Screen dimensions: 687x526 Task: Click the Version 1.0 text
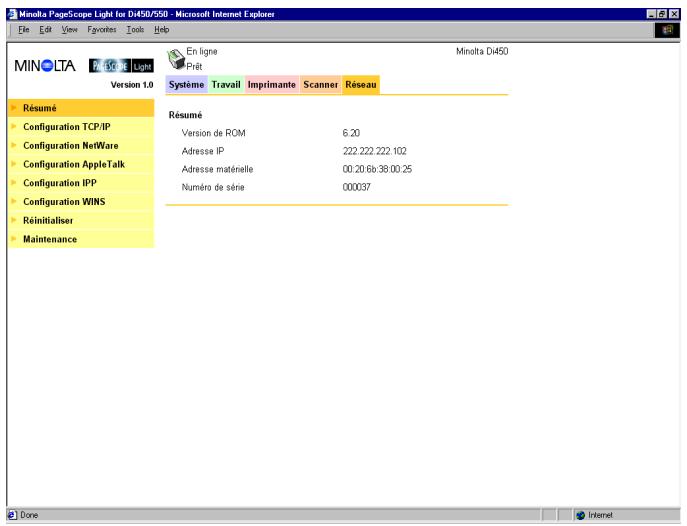(132, 85)
